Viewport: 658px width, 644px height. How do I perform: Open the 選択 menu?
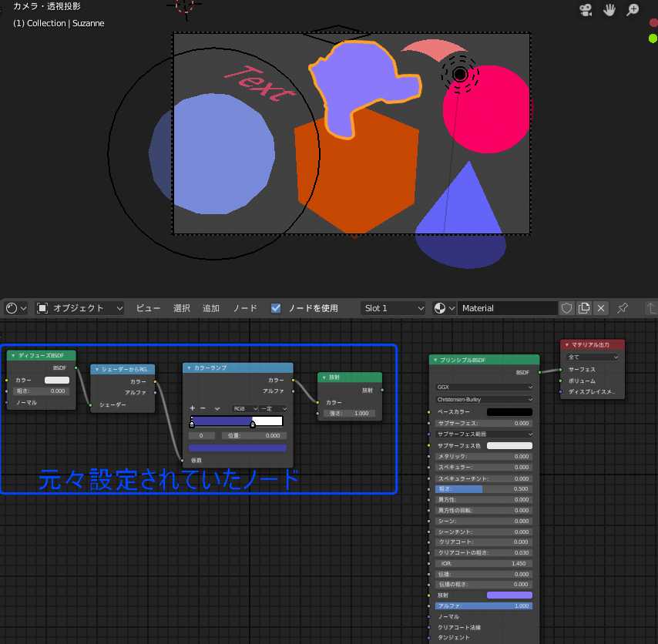(x=182, y=308)
